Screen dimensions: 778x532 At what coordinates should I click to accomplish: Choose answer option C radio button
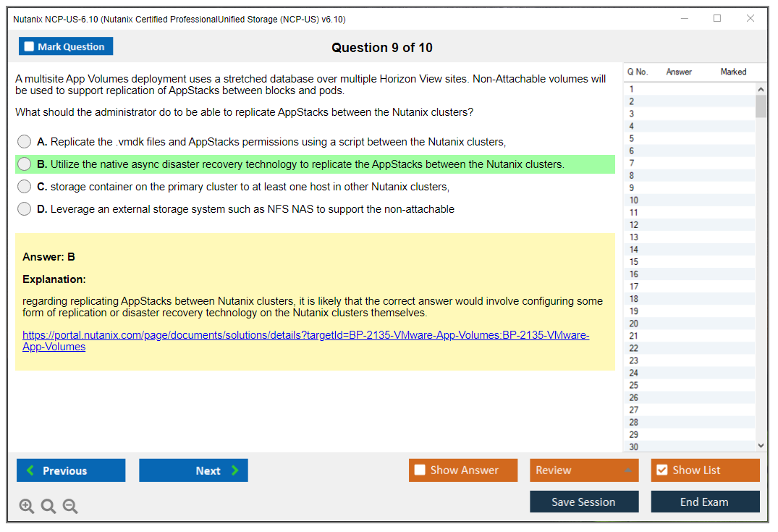(22, 187)
